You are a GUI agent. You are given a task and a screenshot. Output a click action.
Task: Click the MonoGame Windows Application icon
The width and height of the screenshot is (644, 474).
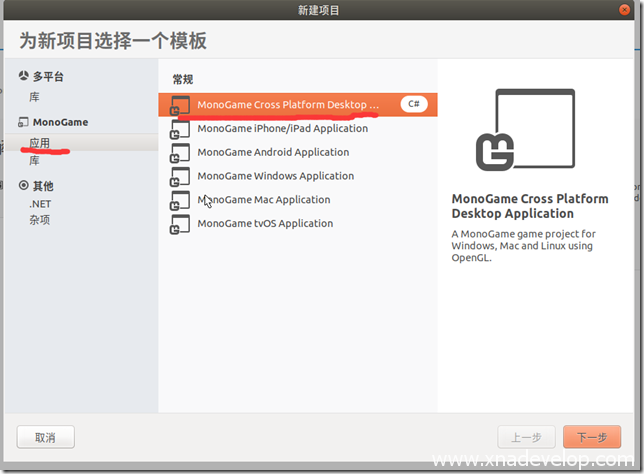[x=180, y=176]
